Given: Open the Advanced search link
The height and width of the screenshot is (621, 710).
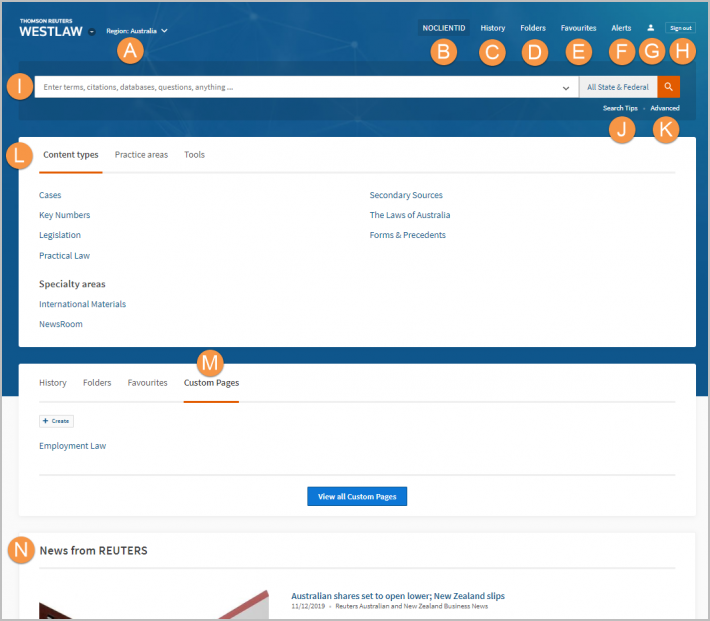Looking at the screenshot, I should tap(665, 108).
